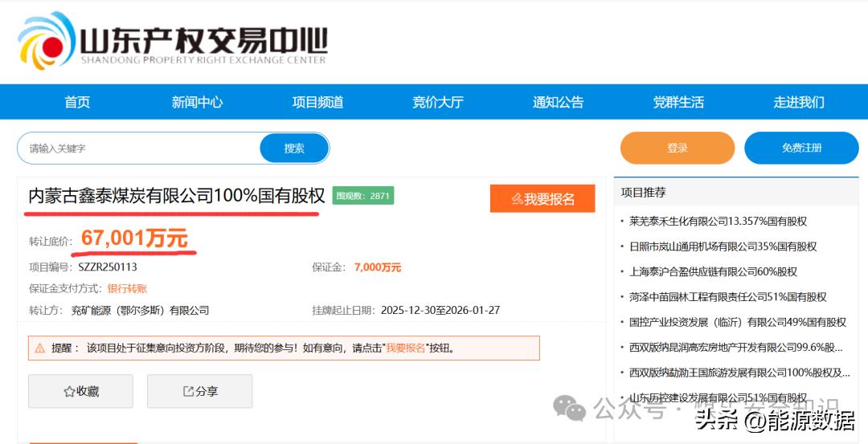868x444 pixels.
Task: Click transferor 兖矿能源（鄂尔多斯）有限公司
Action: 140,310
